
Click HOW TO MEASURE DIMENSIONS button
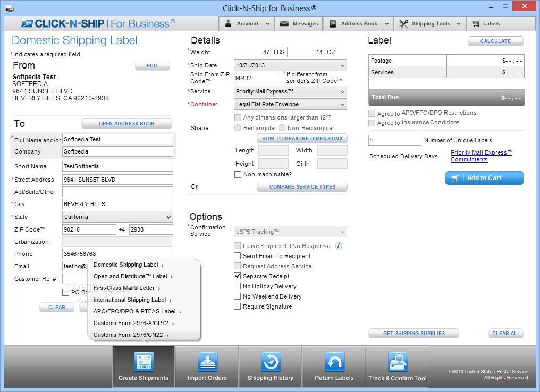pyautogui.click(x=302, y=138)
